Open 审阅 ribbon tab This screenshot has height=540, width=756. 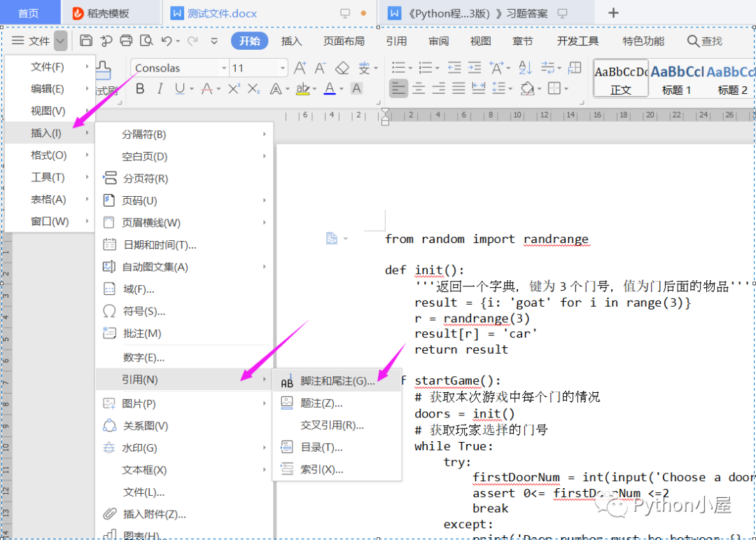438,41
